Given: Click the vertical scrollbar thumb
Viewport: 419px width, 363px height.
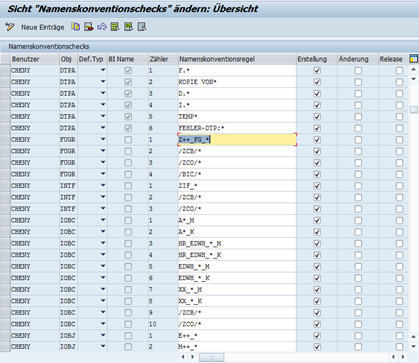Looking at the screenshot, I should tap(414, 109).
